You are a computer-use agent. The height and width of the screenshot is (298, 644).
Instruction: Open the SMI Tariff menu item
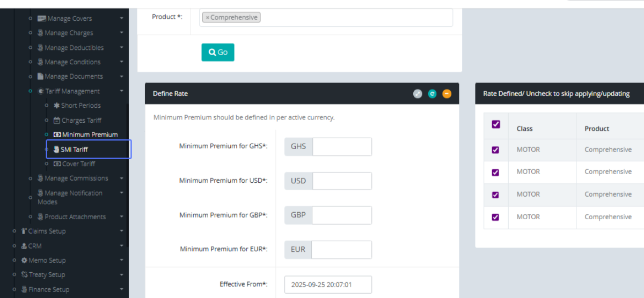pos(74,150)
